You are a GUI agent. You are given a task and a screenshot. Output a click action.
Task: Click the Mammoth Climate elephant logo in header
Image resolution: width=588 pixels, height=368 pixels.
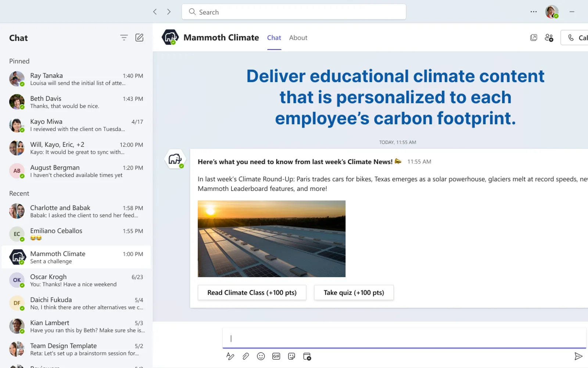170,38
